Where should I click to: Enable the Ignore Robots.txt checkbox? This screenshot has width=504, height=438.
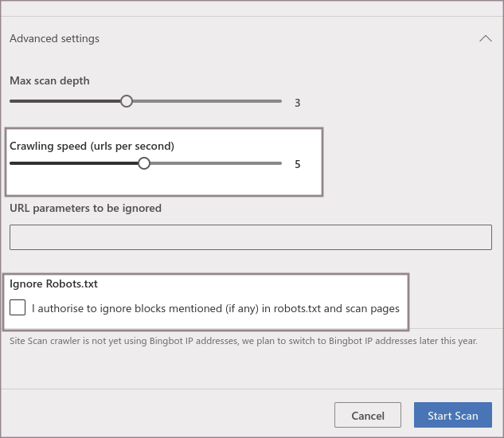18,308
